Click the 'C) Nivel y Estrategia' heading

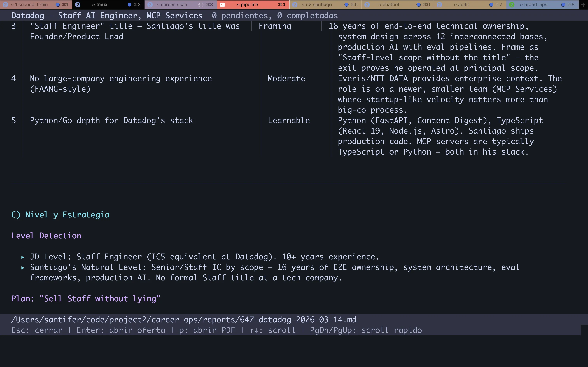coord(60,215)
